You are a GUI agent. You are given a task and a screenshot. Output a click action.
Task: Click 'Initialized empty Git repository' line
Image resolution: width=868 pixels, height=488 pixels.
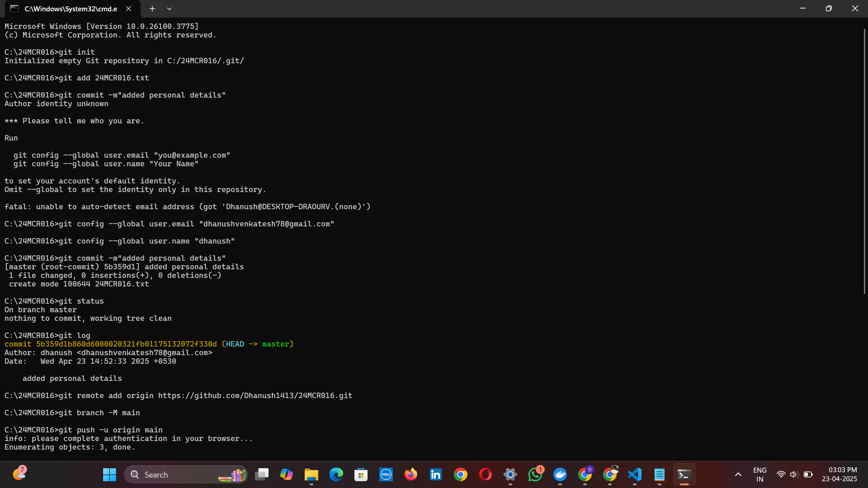[124, 61]
